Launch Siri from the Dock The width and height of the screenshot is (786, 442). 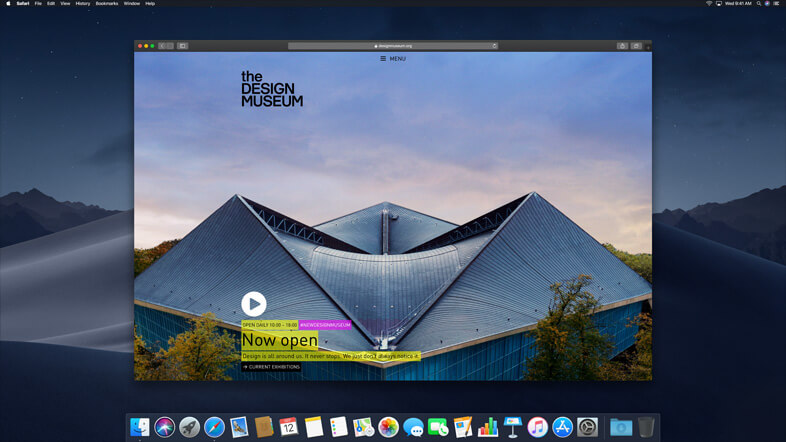pyautogui.click(x=164, y=427)
